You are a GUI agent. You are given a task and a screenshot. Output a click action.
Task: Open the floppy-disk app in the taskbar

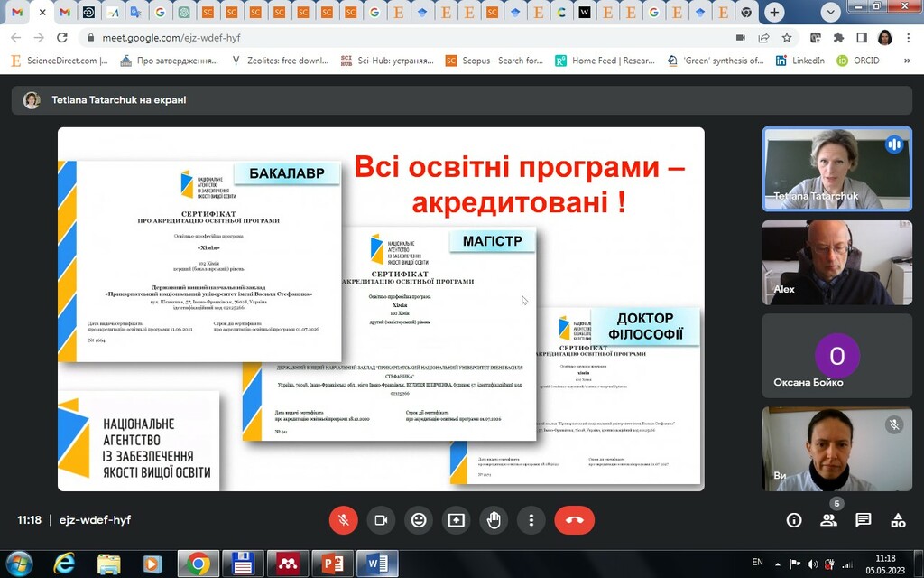pyautogui.click(x=242, y=564)
